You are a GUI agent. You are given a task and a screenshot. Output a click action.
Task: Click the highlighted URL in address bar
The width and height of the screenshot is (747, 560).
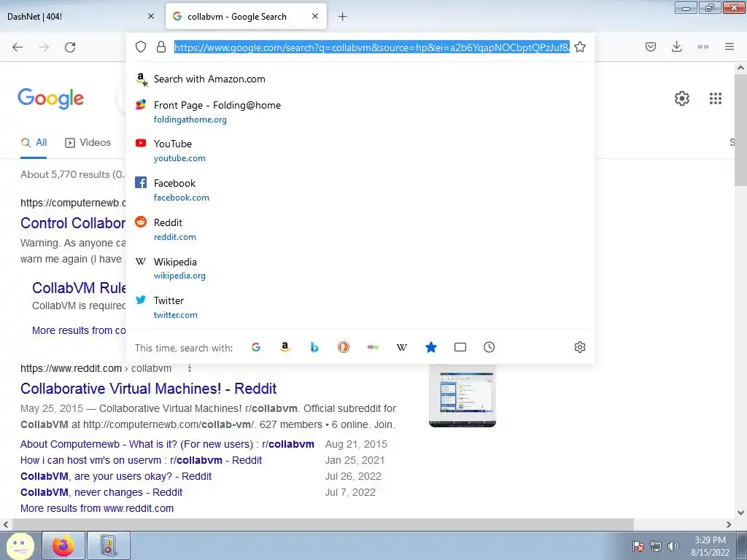(x=371, y=47)
